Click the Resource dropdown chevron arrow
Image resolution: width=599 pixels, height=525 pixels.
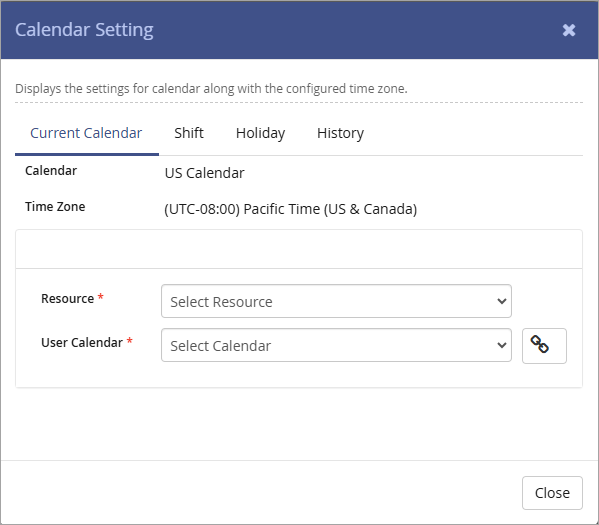pos(502,301)
